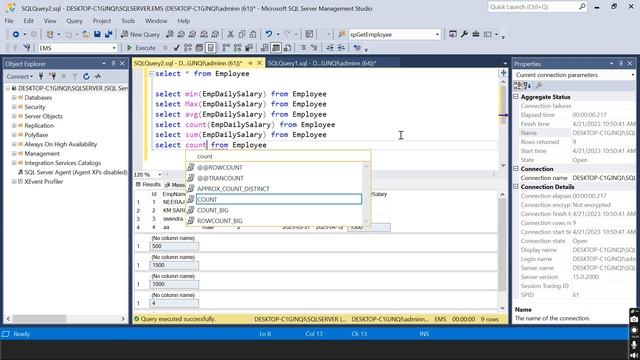Click the result cell showing 500
The image size is (640, 360).
point(174,246)
